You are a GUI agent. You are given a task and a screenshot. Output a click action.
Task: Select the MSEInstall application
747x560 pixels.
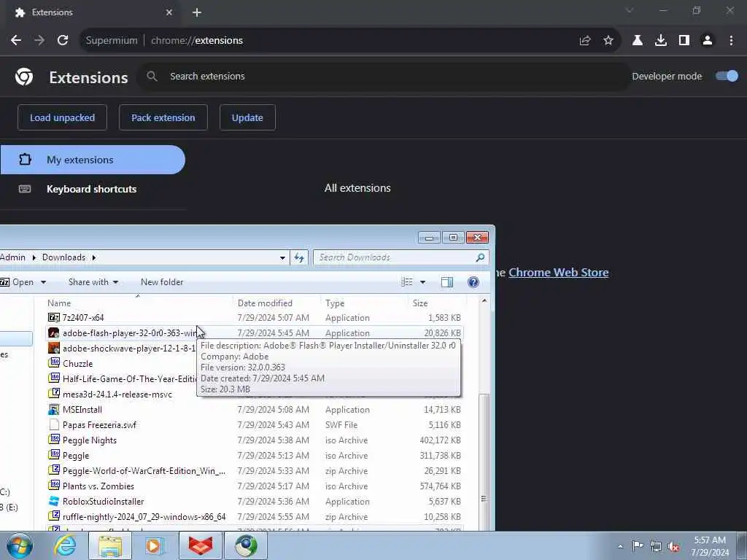pos(255,410)
